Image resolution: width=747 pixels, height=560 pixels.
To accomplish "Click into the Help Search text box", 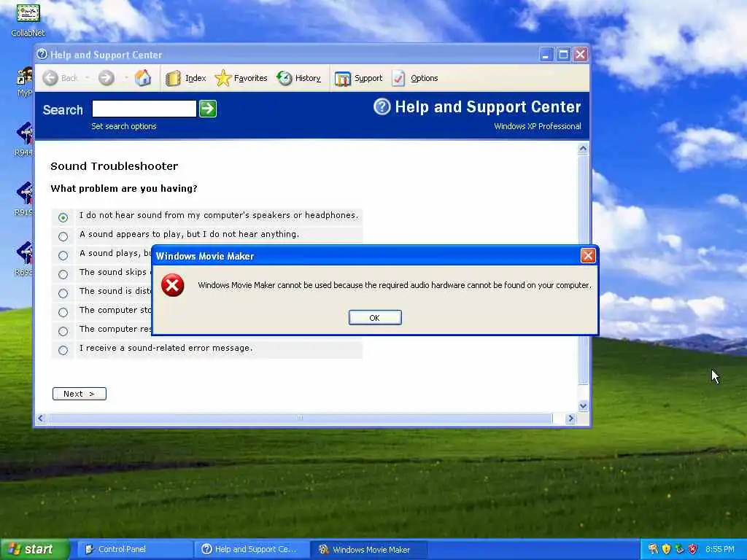I will 144,109.
